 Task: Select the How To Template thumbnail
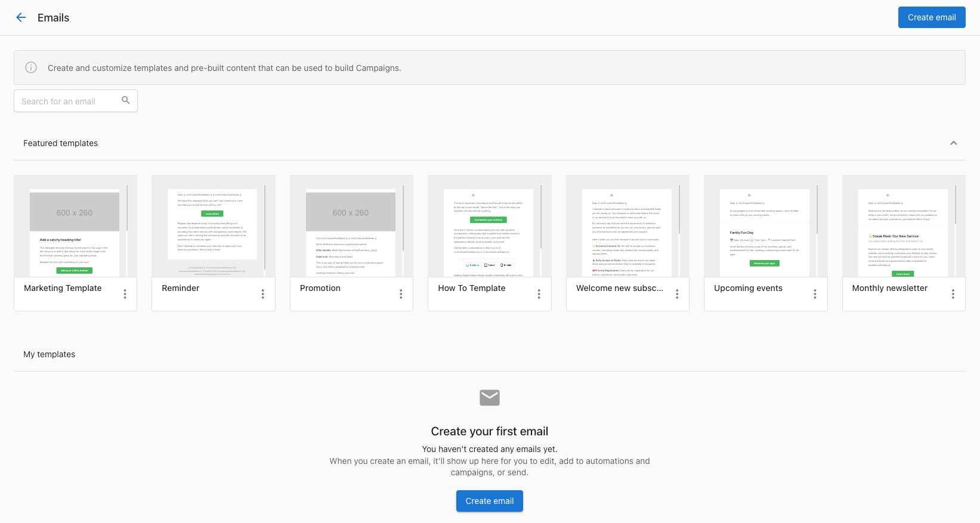pos(489,226)
